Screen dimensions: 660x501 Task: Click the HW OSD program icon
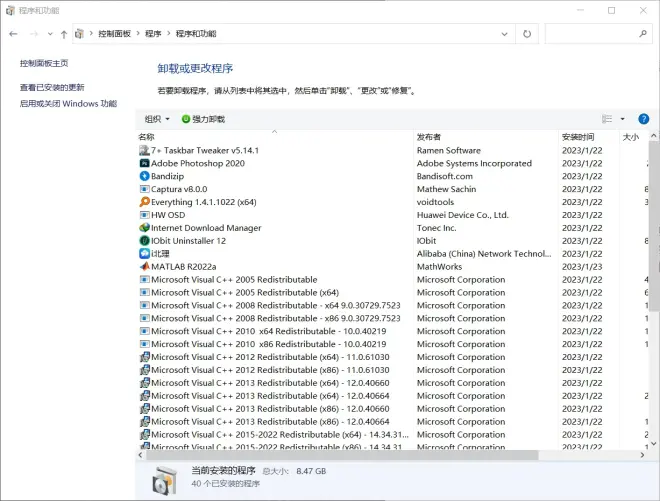point(144,215)
